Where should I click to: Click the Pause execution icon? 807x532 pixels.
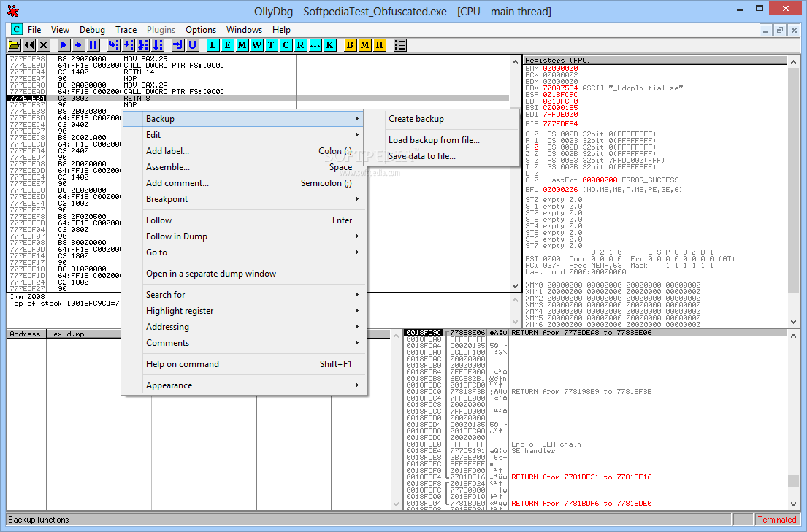(93, 45)
